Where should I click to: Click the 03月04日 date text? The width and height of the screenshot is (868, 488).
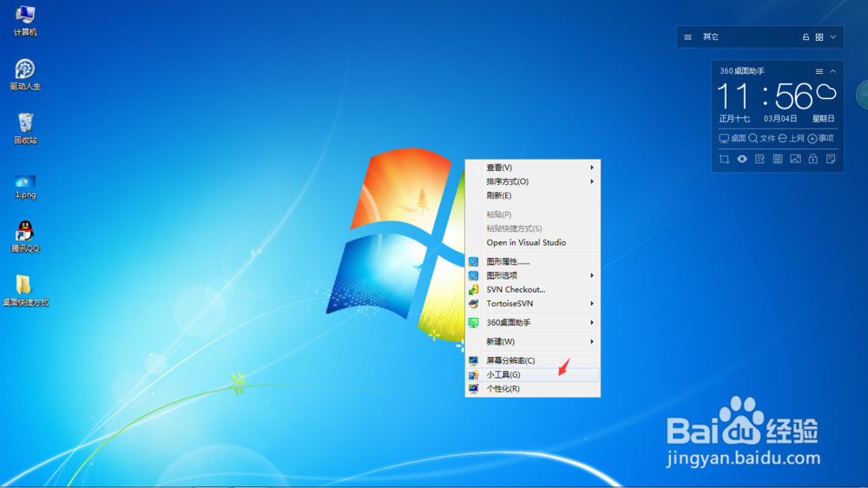click(x=780, y=119)
